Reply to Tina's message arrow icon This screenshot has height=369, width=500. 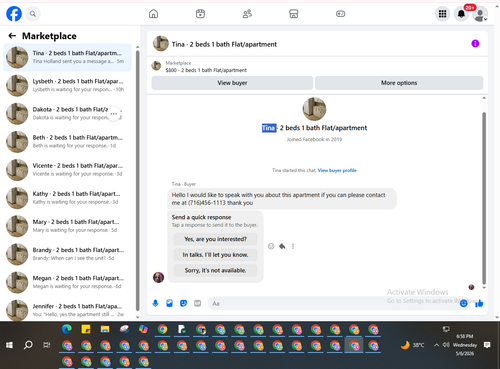[x=282, y=246]
